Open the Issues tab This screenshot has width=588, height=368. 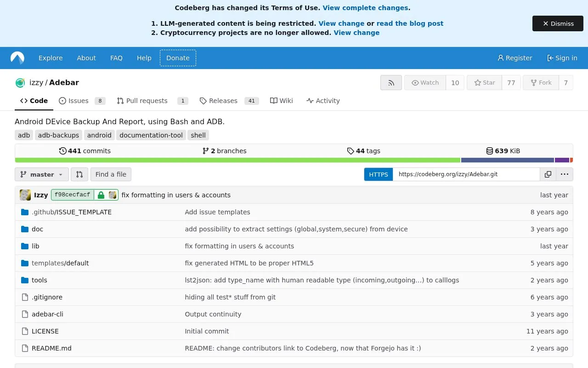coord(82,101)
